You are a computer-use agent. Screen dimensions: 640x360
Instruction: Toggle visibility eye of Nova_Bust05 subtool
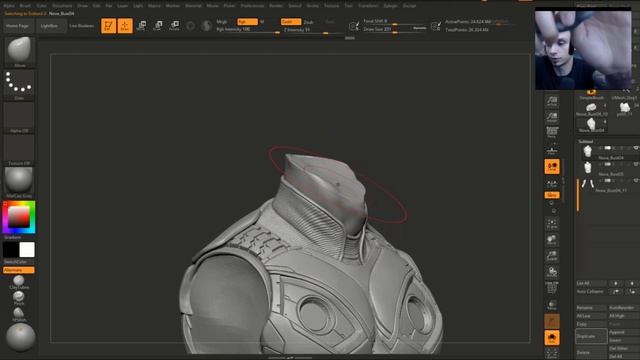636,164
